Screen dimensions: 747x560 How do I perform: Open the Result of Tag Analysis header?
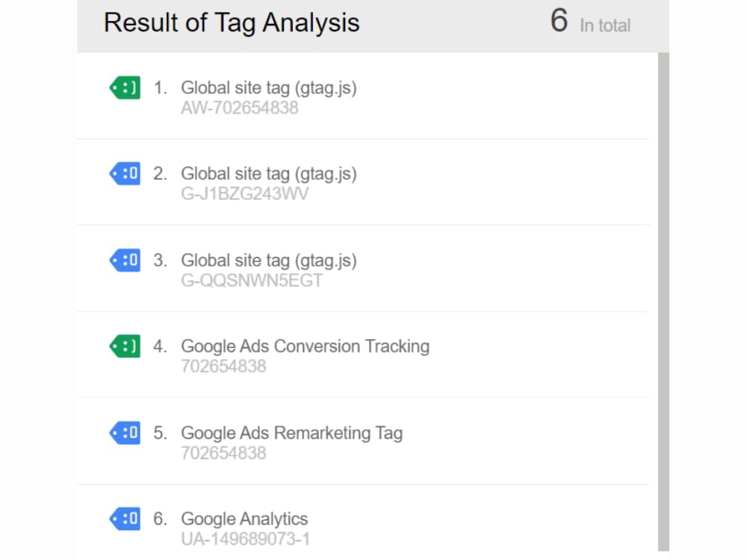[232, 22]
